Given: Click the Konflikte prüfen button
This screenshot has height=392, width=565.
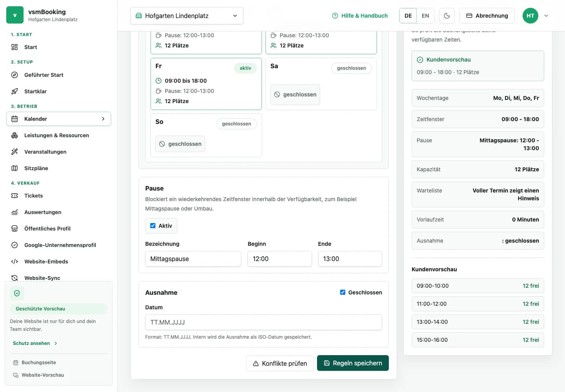Looking at the screenshot, I should click(x=280, y=363).
